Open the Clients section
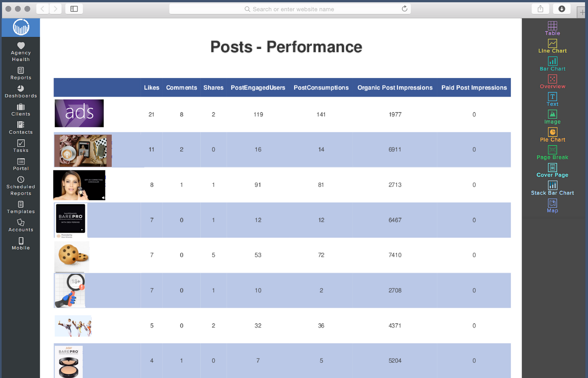 point(21,111)
